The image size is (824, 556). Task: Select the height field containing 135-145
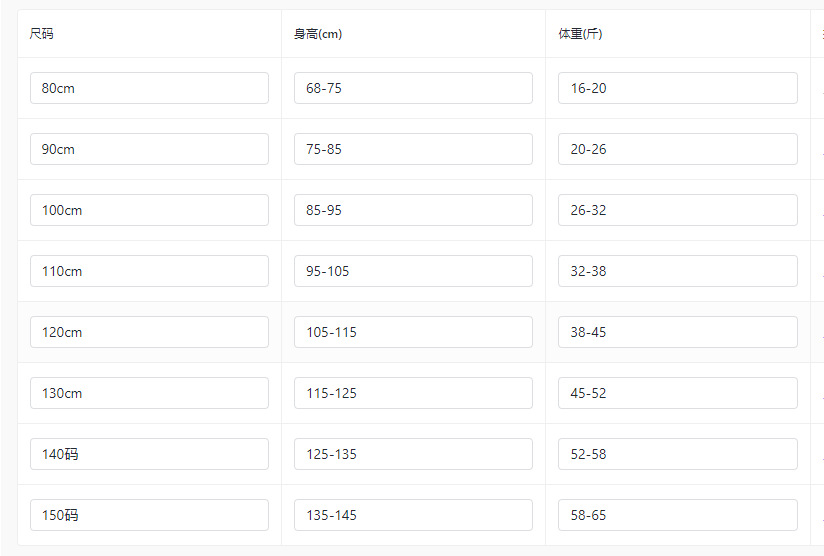pos(413,515)
